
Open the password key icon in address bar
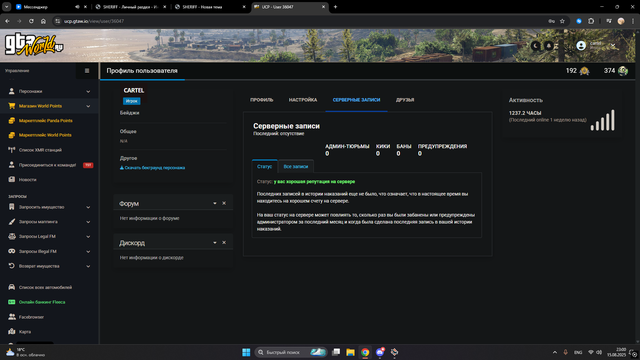coord(551,21)
